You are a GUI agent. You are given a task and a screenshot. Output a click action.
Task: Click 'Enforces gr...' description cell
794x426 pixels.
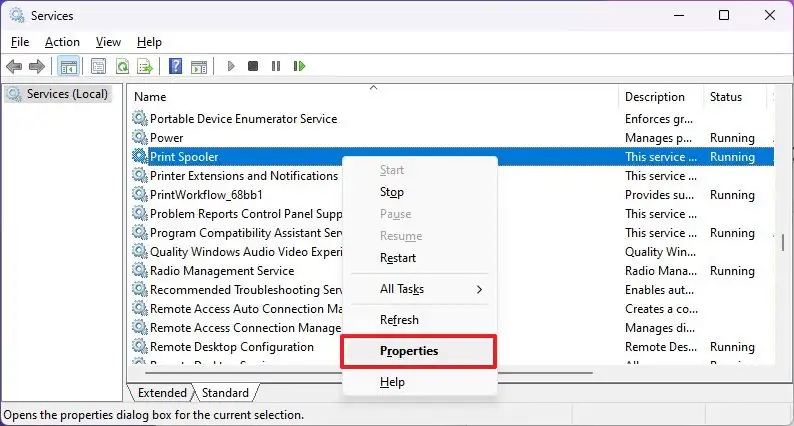coord(659,119)
